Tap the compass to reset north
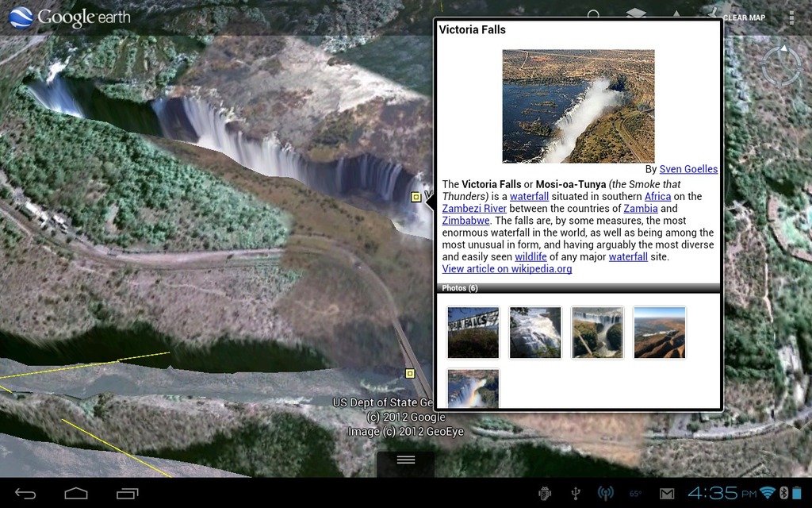The height and width of the screenshot is (508, 812). [x=781, y=66]
